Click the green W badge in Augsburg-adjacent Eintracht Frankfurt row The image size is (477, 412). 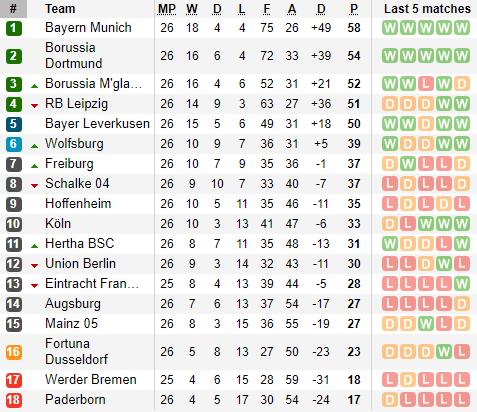pyautogui.click(x=462, y=284)
